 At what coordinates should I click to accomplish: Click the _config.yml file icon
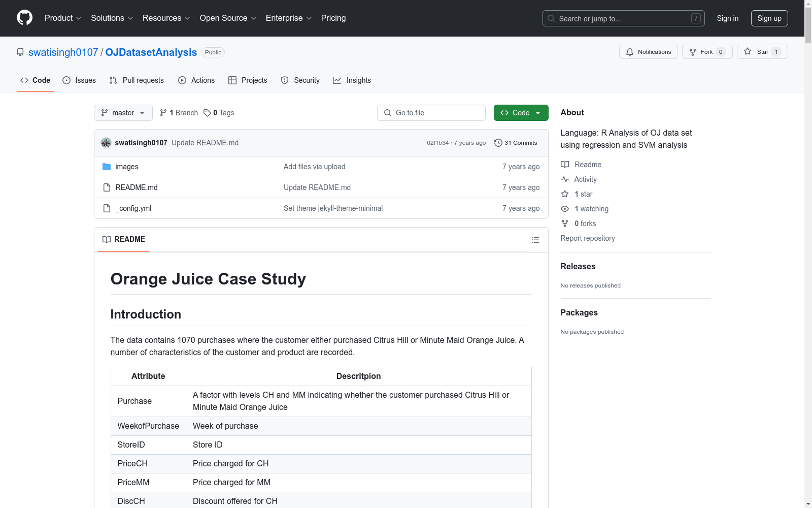[107, 208]
